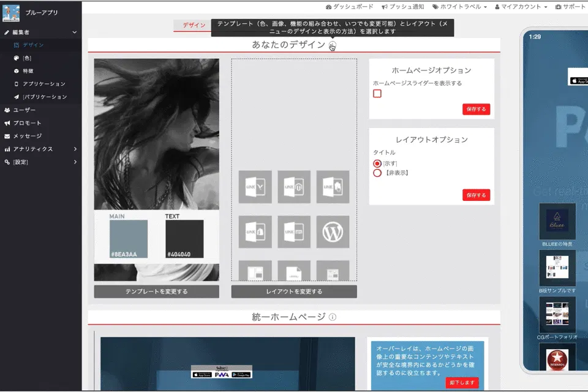The height and width of the screenshot is (392, 588).
Task: Click the BLUEEの特長 app icon in preview
Action: click(557, 221)
